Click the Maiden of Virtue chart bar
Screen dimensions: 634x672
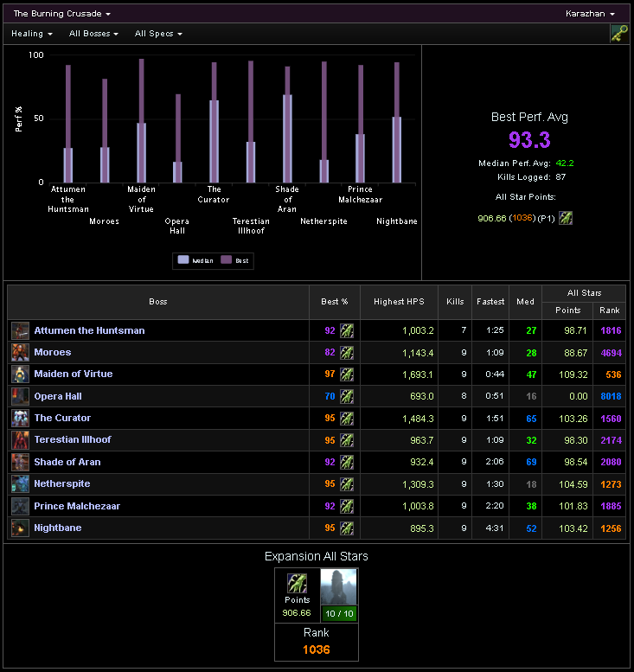tap(142, 121)
